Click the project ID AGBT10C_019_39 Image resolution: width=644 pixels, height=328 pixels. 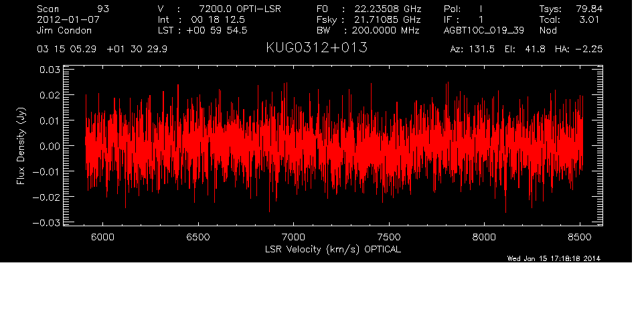pos(484,30)
